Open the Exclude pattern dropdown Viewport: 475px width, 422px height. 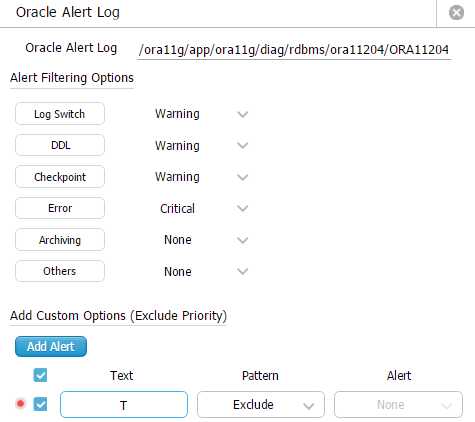(x=261, y=405)
